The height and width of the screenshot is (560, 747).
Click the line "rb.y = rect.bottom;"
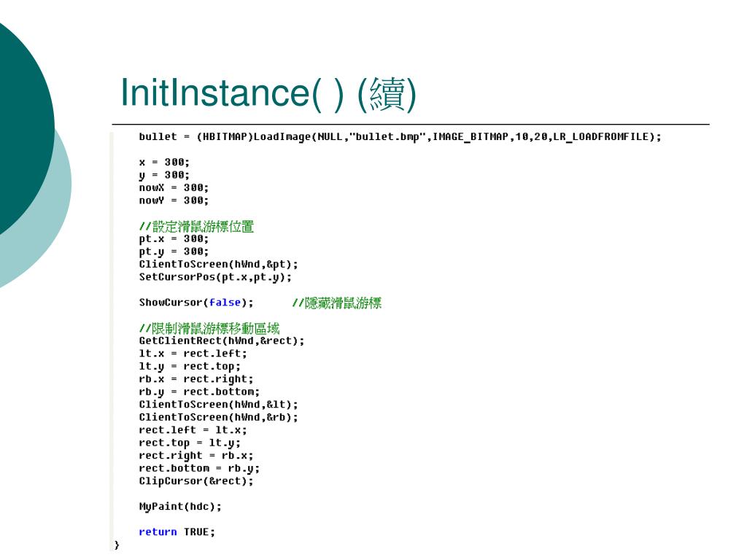(x=199, y=392)
